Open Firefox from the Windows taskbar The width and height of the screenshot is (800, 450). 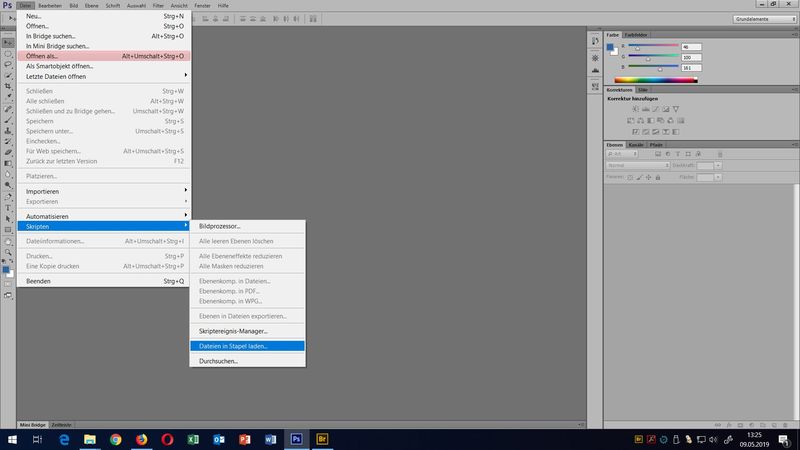141,439
